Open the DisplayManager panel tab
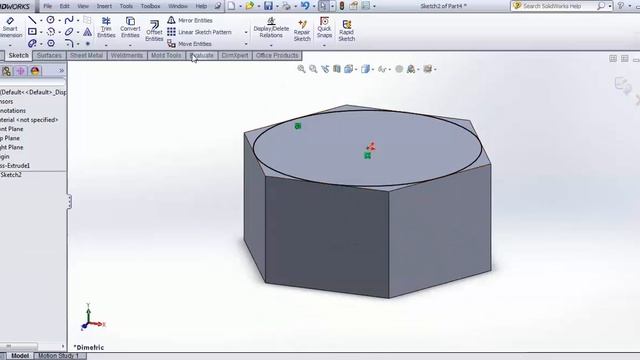Screen dimensions: 640x360 coord(35,71)
